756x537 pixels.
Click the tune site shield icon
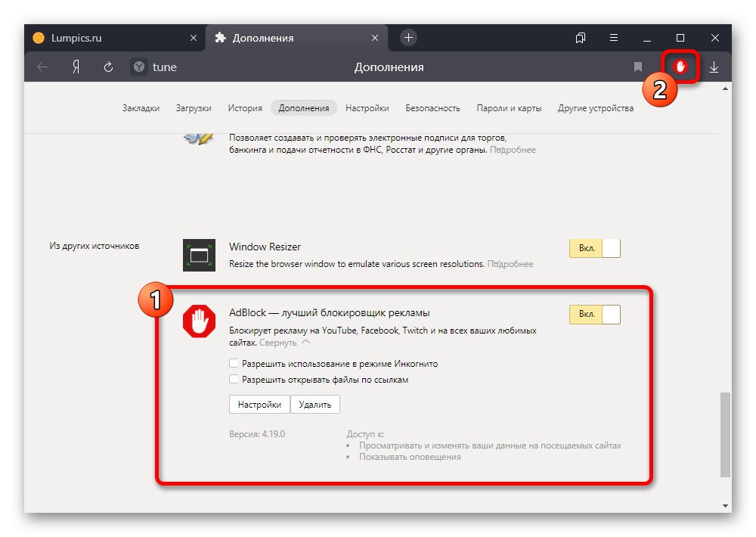(139, 67)
